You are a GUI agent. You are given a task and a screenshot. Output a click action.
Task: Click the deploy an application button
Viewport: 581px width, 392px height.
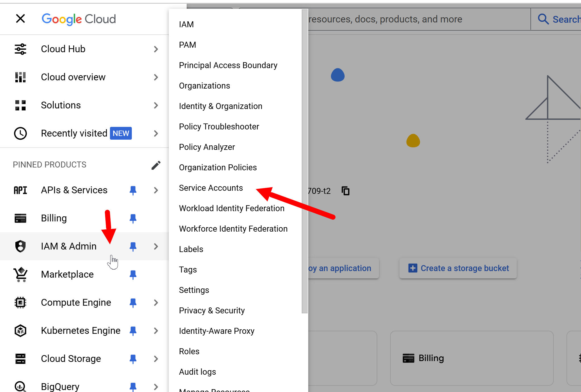[x=343, y=268]
